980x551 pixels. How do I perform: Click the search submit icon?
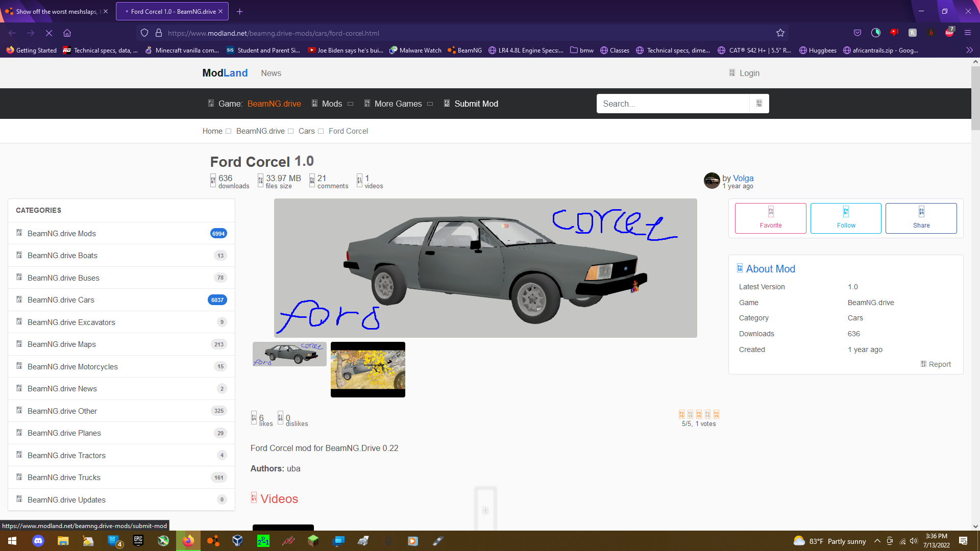pyautogui.click(x=759, y=104)
